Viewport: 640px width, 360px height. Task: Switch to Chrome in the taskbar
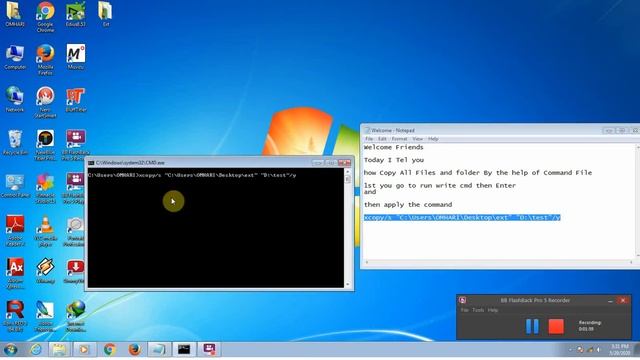pyautogui.click(x=109, y=350)
